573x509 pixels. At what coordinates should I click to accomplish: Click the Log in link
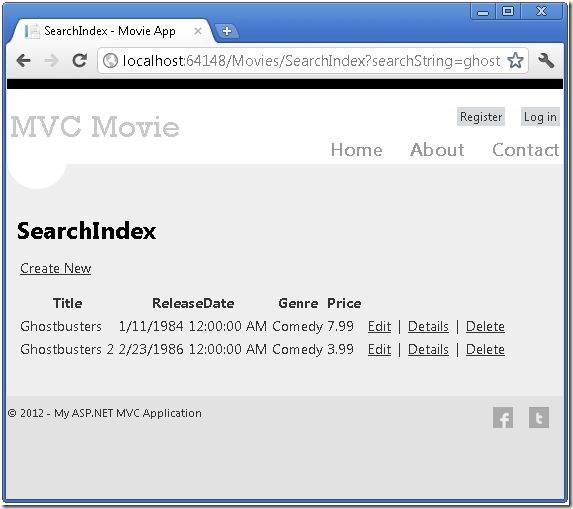pos(540,117)
